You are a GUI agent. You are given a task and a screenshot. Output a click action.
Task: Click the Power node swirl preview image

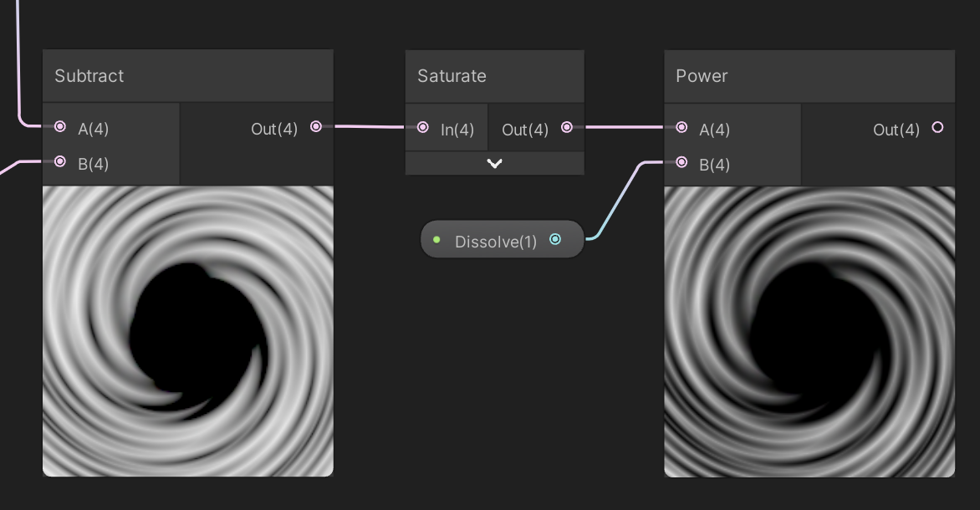(809, 331)
